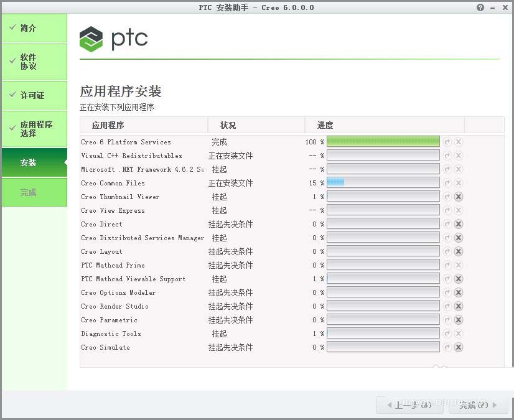Cancel Creo Thumbnail Viewer installation

coord(458,197)
